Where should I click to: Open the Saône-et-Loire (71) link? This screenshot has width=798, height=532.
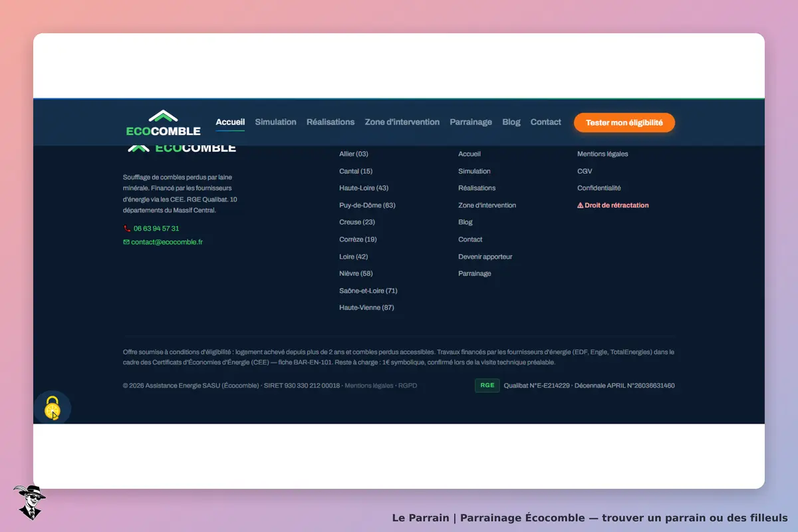coord(368,291)
